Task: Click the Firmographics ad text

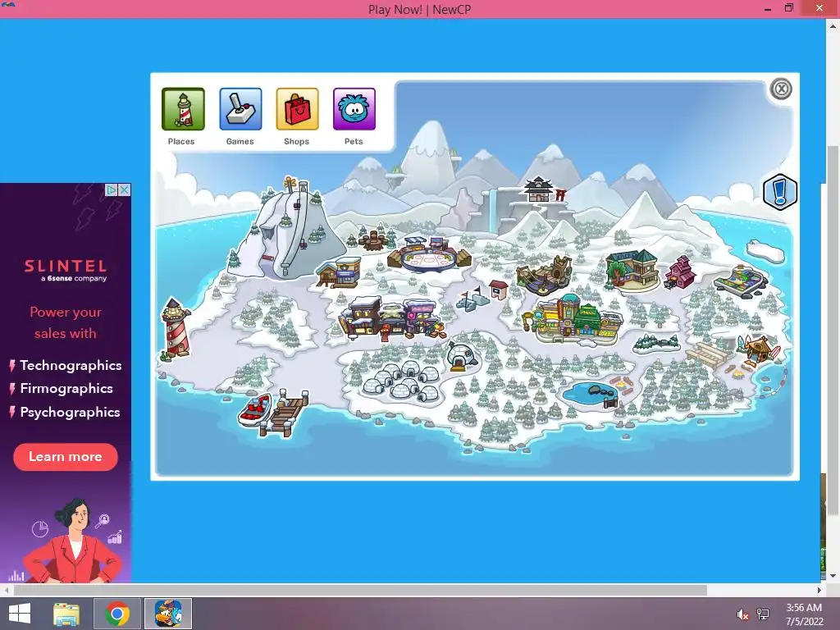Action: (66, 388)
